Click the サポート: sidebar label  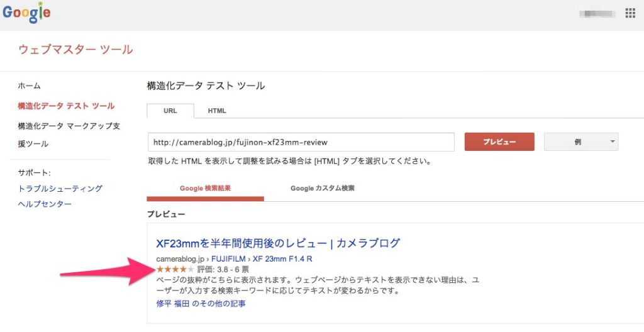tap(34, 172)
